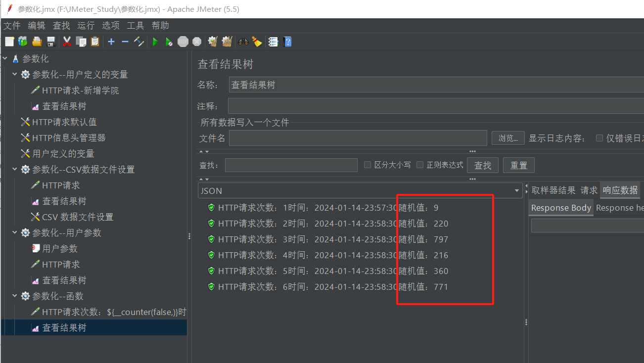Open a test plan file via folder icon
644x363 pixels.
37,42
